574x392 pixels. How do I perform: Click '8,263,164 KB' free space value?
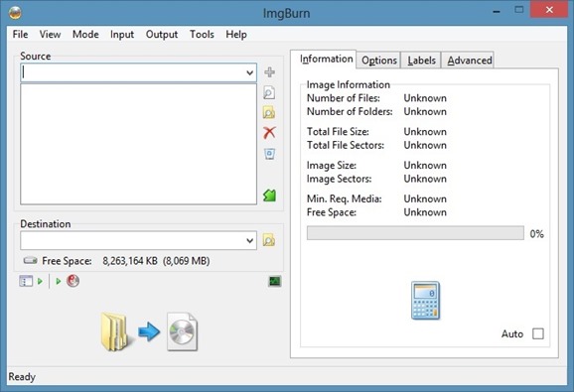coord(130,261)
